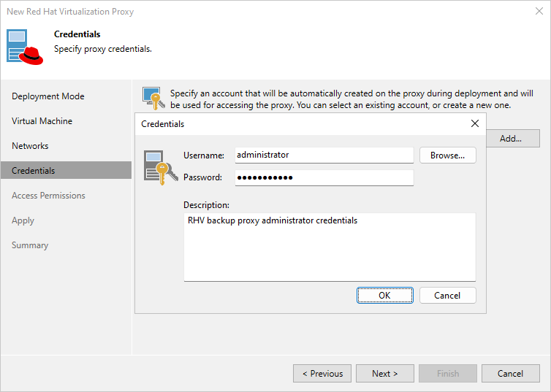Open the Access Permissions step

48,196
